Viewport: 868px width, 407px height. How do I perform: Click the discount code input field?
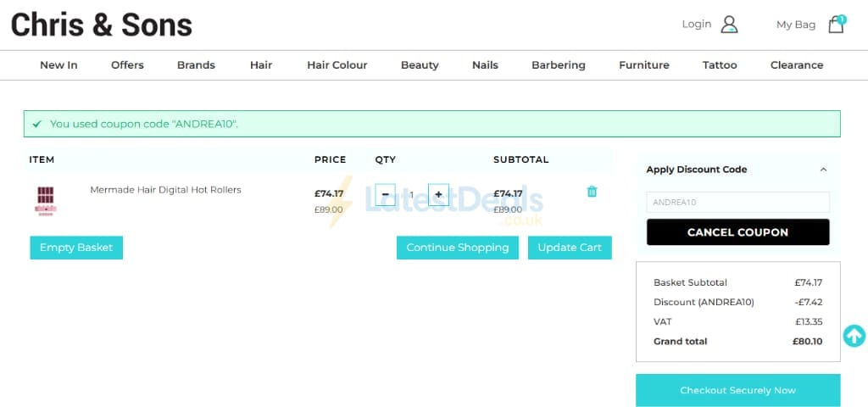pyautogui.click(x=738, y=202)
